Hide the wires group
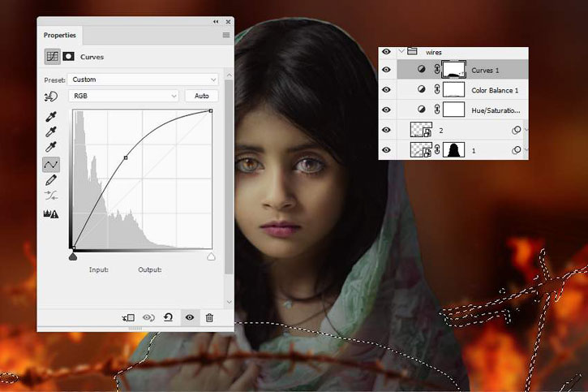This screenshot has height=392, width=588. [386, 51]
